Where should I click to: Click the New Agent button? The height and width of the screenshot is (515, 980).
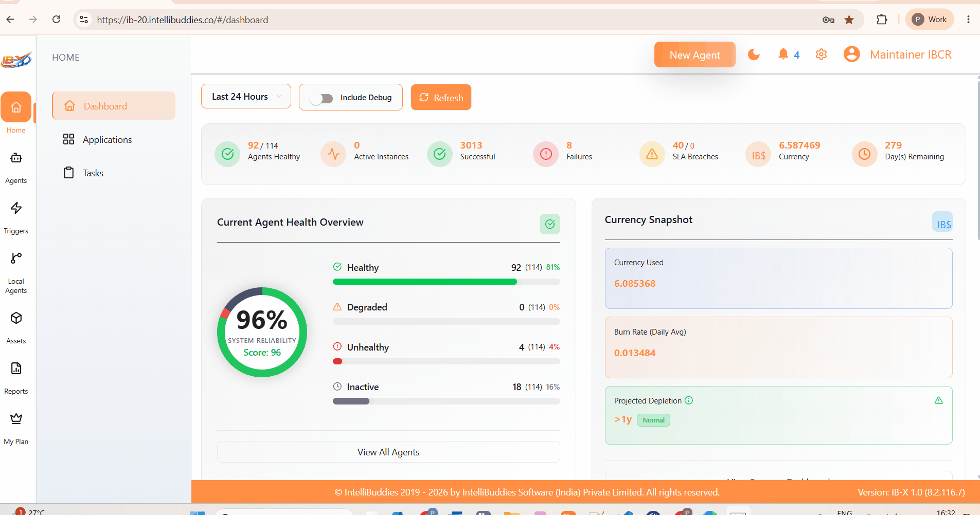[694, 54]
